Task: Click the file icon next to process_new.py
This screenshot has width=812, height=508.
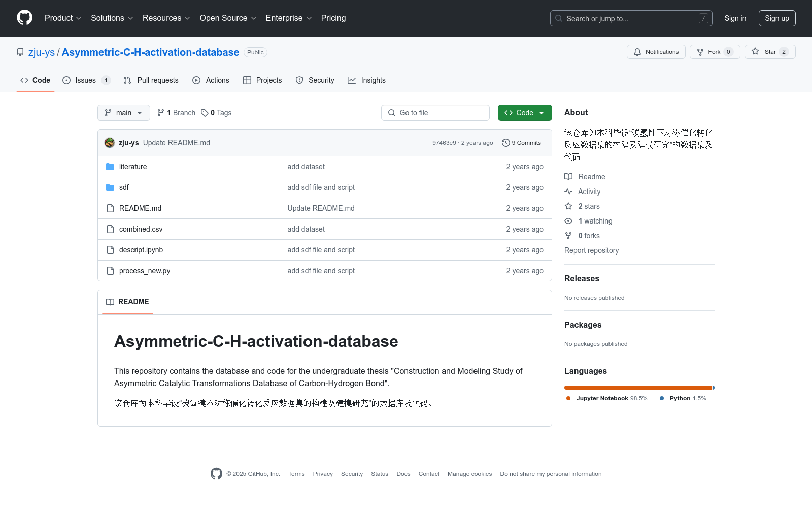Action: [110, 271]
